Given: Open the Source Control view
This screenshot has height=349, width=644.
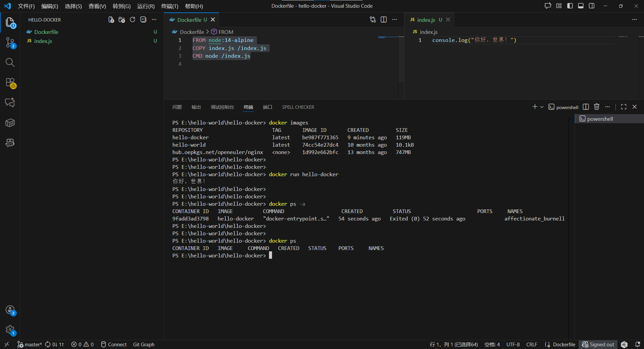Looking at the screenshot, I should [x=10, y=43].
